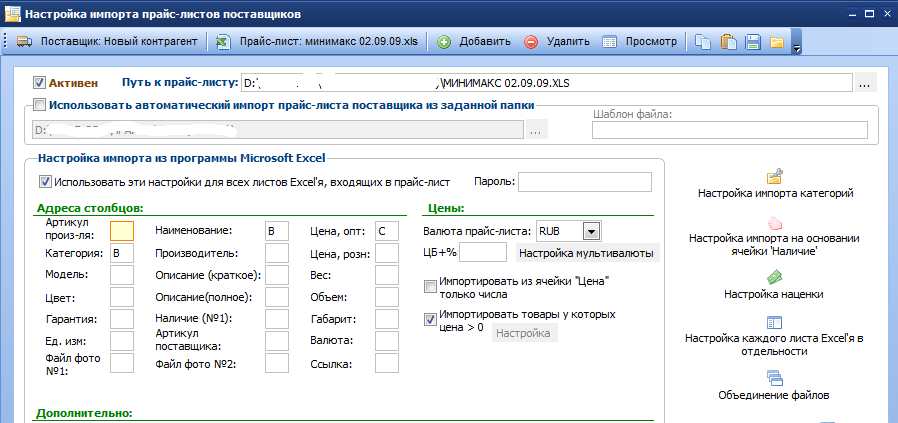
Task: Click the Просмотр button
Action: tap(640, 41)
